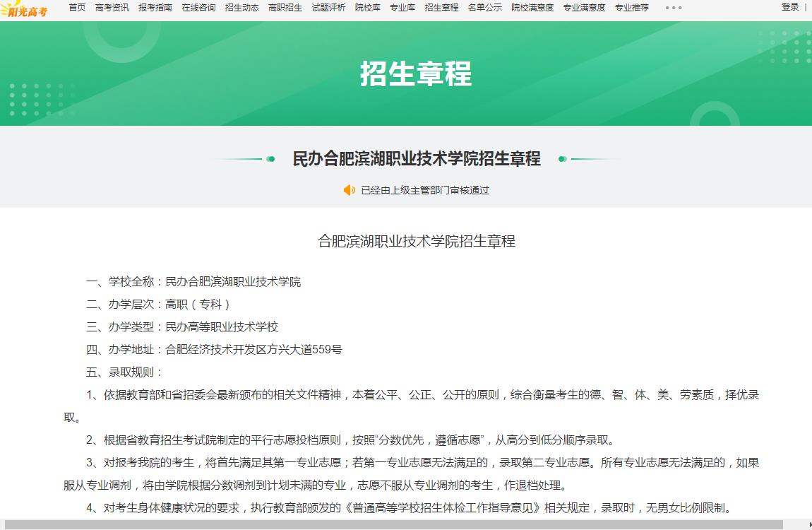Open 高职招生 navigation item
This screenshot has width=812, height=530.
coord(285,7)
